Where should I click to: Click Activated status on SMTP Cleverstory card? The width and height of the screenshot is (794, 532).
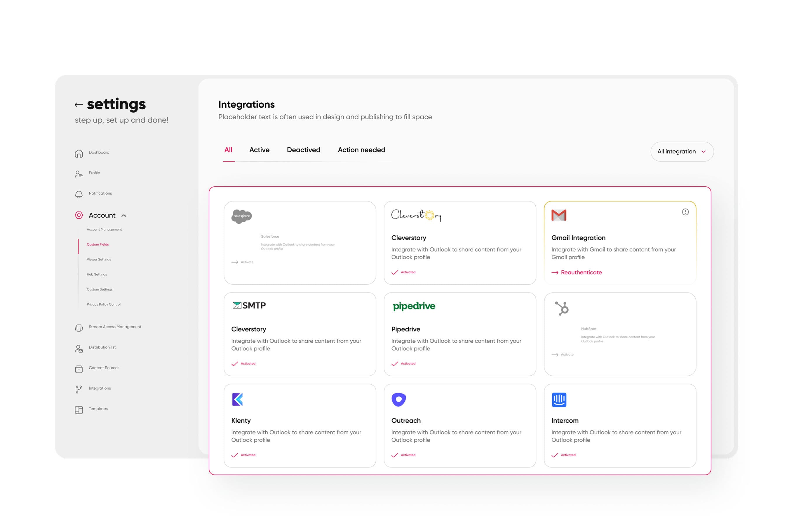[243, 364]
